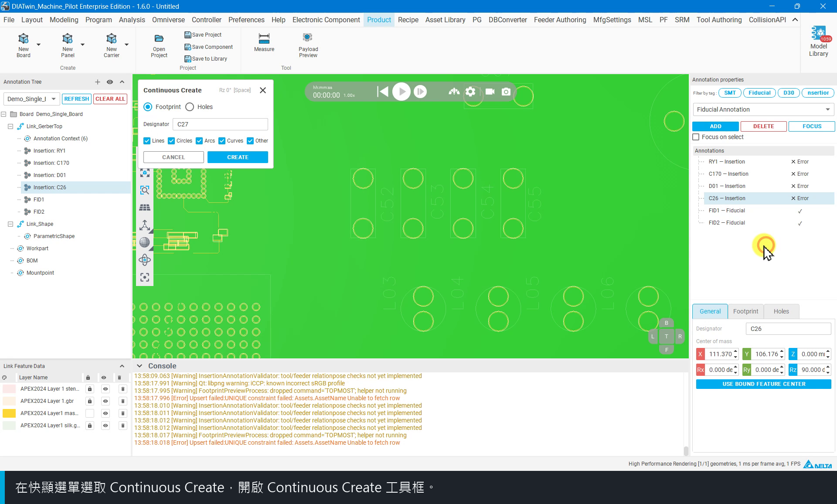Skip to start in playback bar
Viewport: 837px width, 504px height.
tap(382, 92)
